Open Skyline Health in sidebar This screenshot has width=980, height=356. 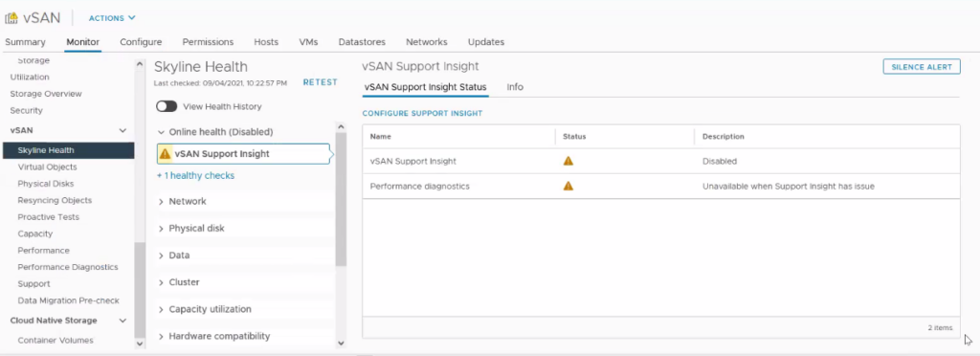coord(68,150)
